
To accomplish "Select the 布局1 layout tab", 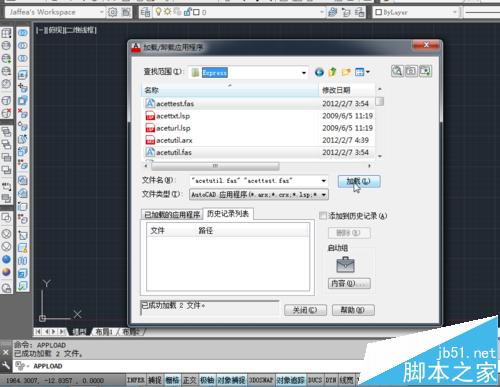I will (104, 332).
